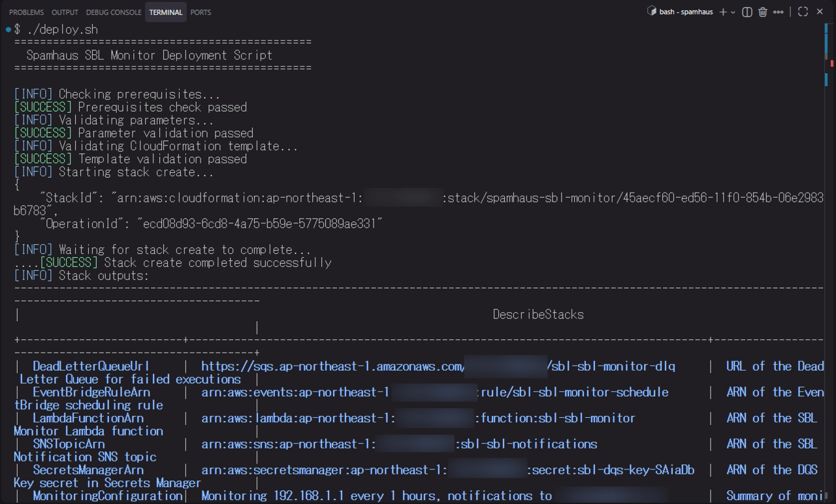Click the blue command status dot
836x504 pixels.
8,29
